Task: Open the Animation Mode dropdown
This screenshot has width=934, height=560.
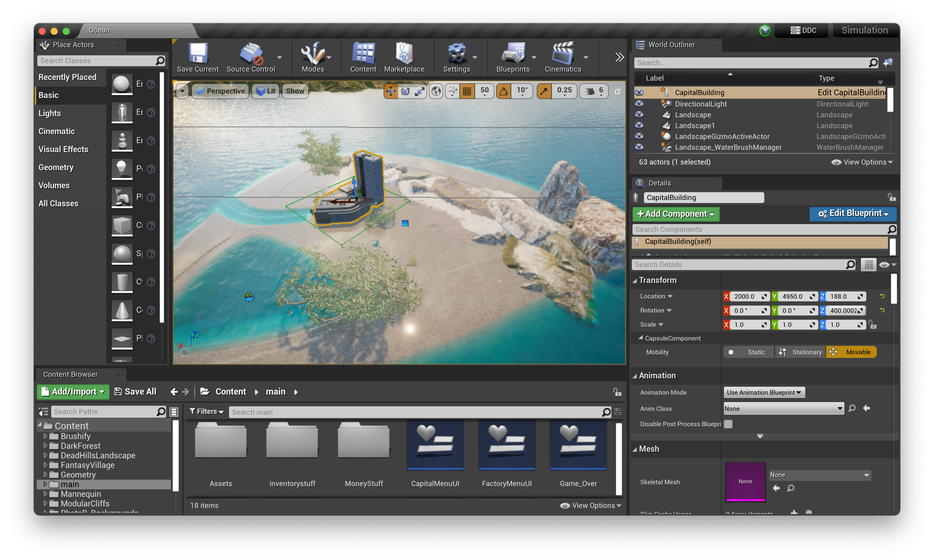Action: point(764,392)
